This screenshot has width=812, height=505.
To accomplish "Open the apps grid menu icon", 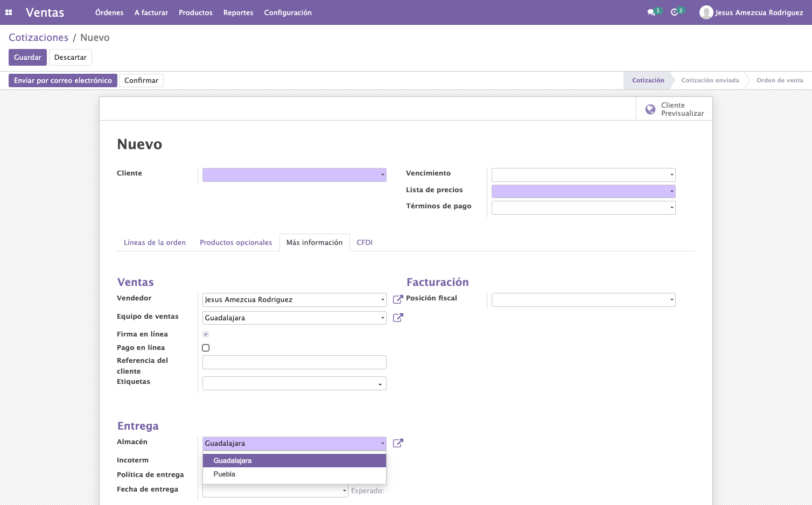I will [9, 12].
